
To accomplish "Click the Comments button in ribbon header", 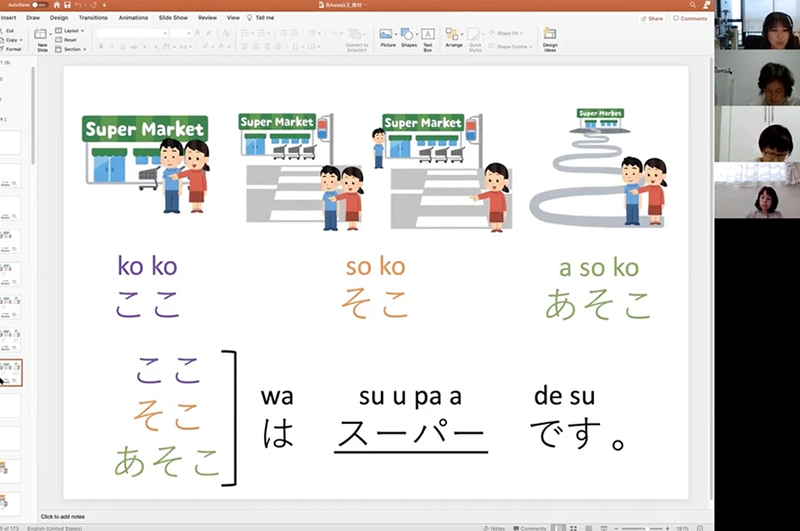I will (690, 18).
